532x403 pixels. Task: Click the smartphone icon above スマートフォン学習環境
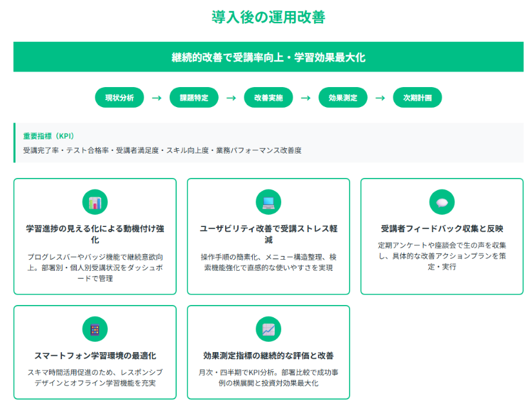coord(95,329)
